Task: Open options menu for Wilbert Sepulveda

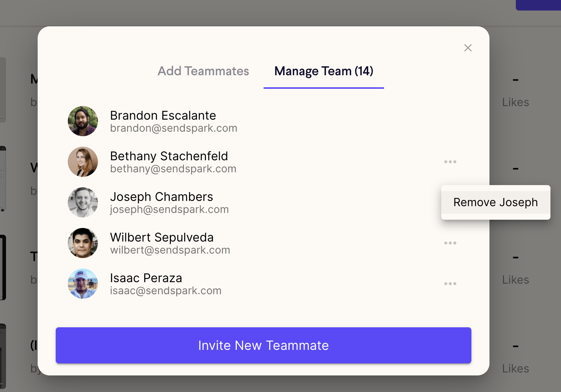Action: 450,243
